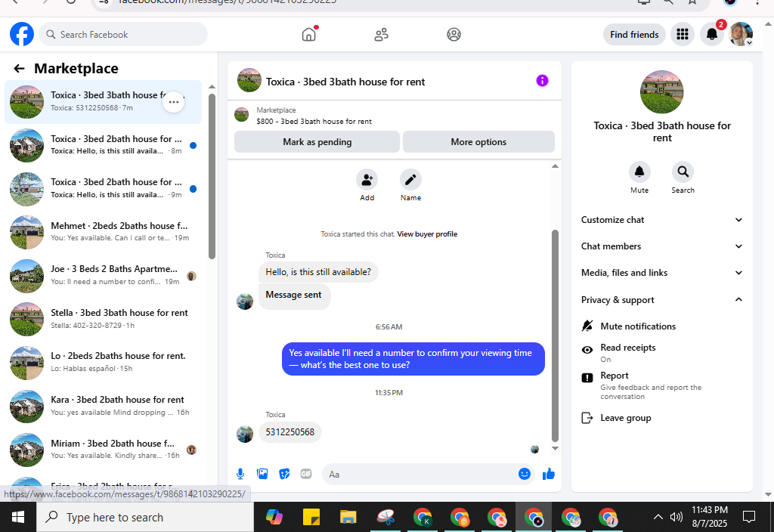Open Lo 2beds 2baths house chat

coord(103,363)
